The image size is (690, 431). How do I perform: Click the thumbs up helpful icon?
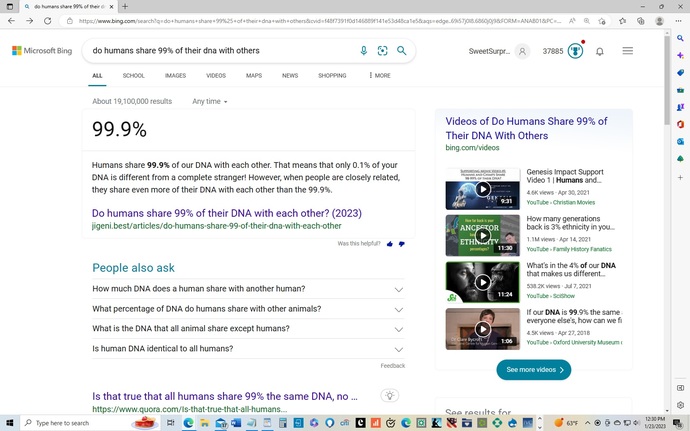pyautogui.click(x=389, y=244)
